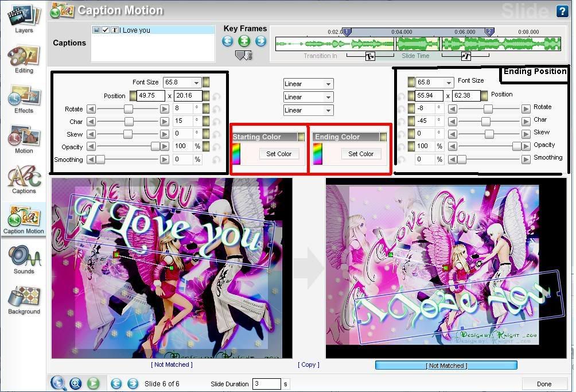Increase ending Rotate with right arrow
The width and height of the screenshot is (576, 392).
[526, 108]
